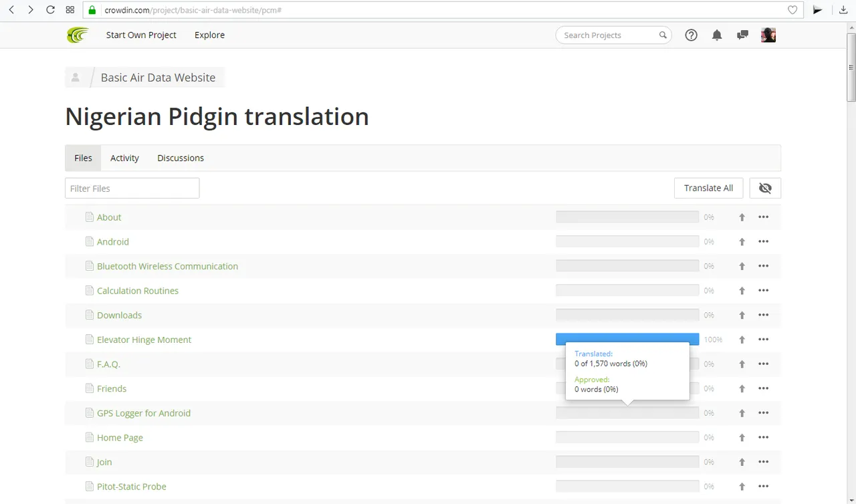Switch to the Activity tab
This screenshot has width=856, height=504.
pos(124,158)
